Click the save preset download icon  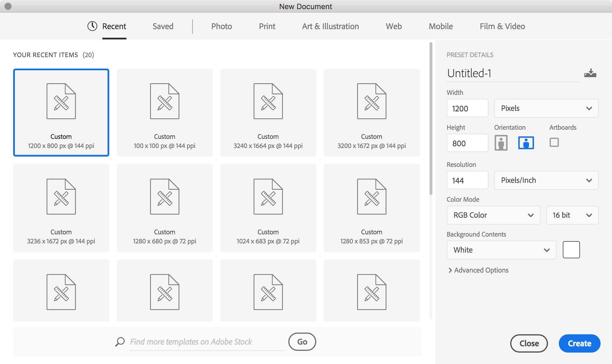[590, 73]
